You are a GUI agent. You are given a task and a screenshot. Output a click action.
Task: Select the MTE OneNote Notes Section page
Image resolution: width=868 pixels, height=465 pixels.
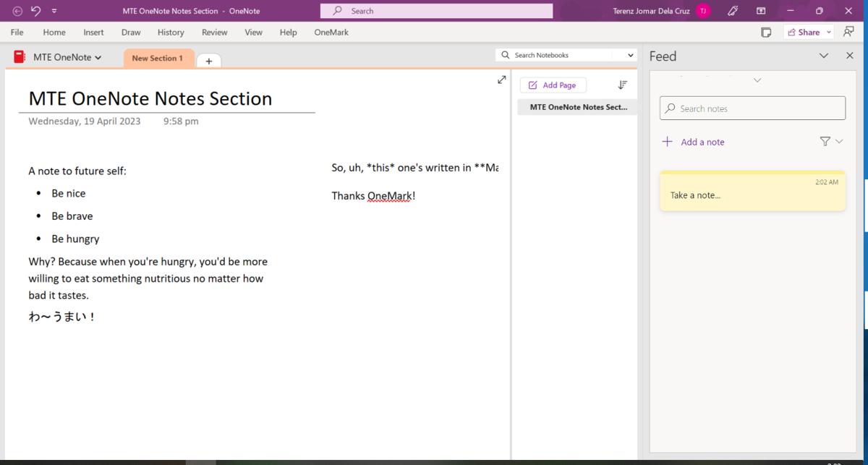coord(576,107)
